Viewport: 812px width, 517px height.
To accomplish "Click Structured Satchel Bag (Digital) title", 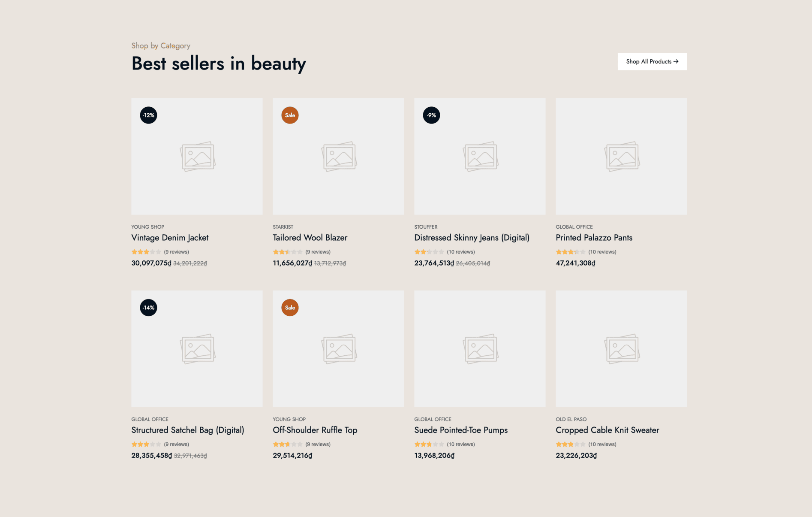I will point(187,430).
